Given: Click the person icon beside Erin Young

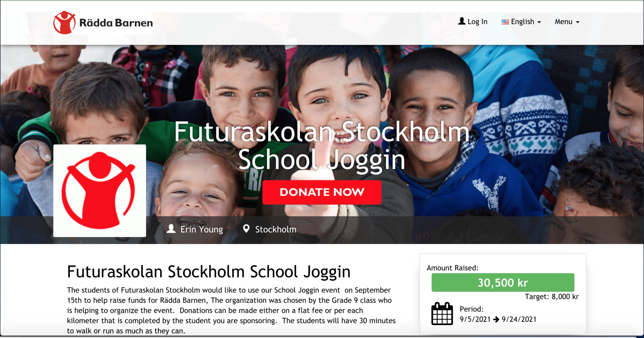Looking at the screenshot, I should (171, 229).
